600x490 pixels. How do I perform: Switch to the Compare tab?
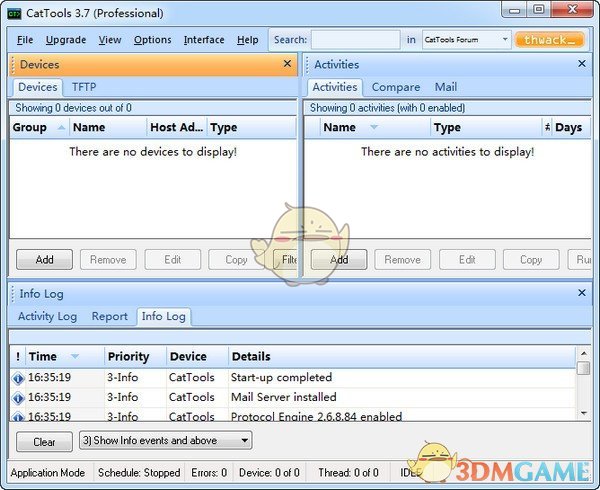coord(396,87)
